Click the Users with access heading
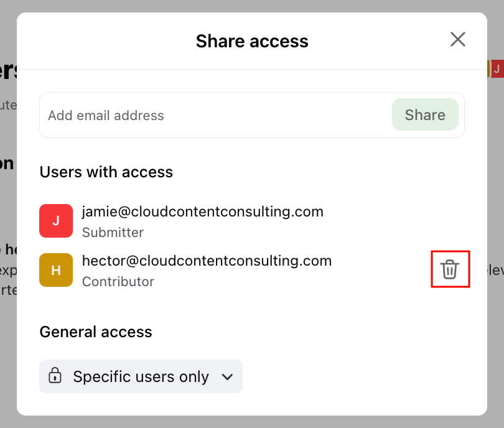 point(106,172)
